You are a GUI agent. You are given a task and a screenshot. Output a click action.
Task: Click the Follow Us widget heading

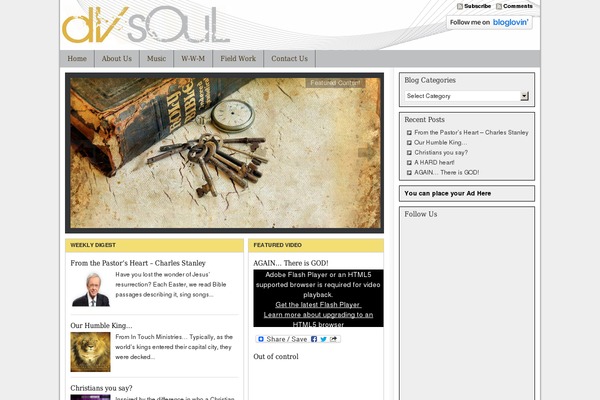421,214
